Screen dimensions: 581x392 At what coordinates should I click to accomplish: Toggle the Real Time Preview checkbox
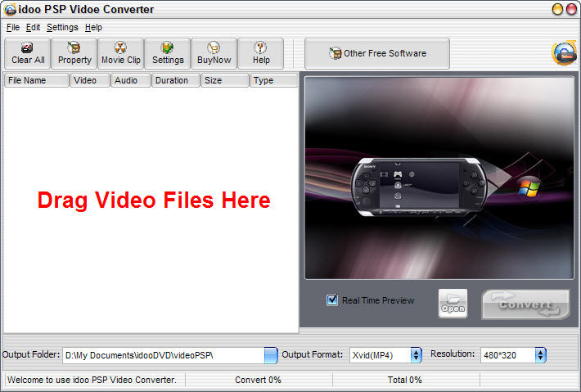332,300
